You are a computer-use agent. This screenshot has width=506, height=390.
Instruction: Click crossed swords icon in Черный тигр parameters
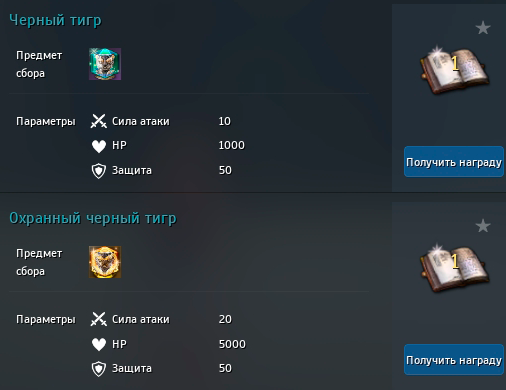[x=99, y=121]
